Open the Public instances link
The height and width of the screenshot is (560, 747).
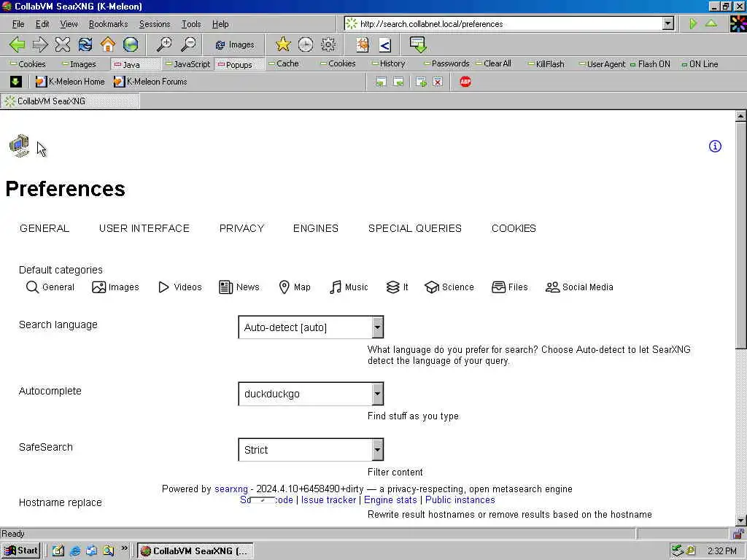click(460, 500)
